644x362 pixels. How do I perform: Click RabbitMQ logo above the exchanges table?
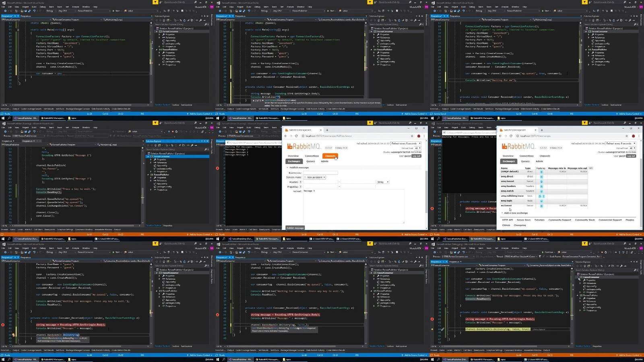pyautogui.click(x=518, y=147)
